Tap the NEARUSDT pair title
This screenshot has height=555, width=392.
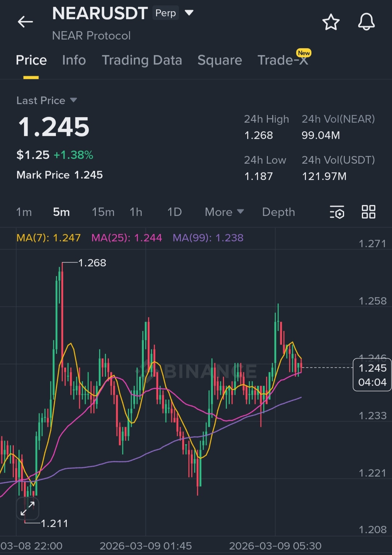[100, 13]
